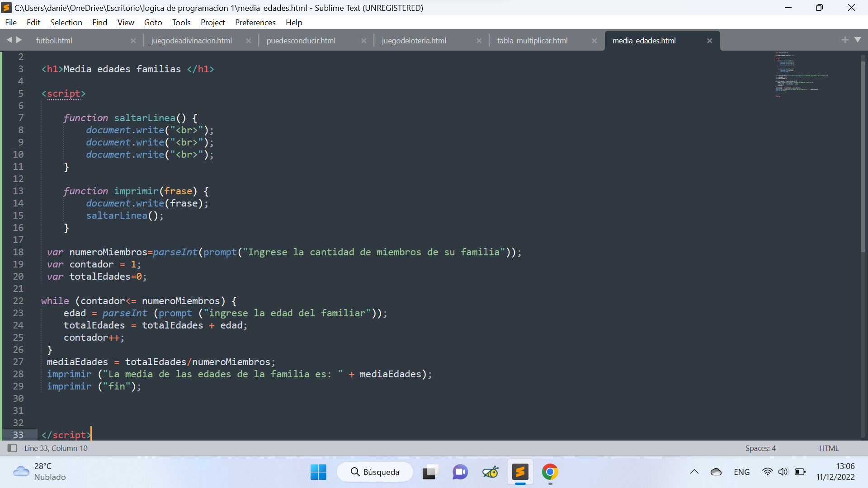This screenshot has width=868, height=488.
Task: Close the media_edades.html tab
Action: [x=709, y=41]
